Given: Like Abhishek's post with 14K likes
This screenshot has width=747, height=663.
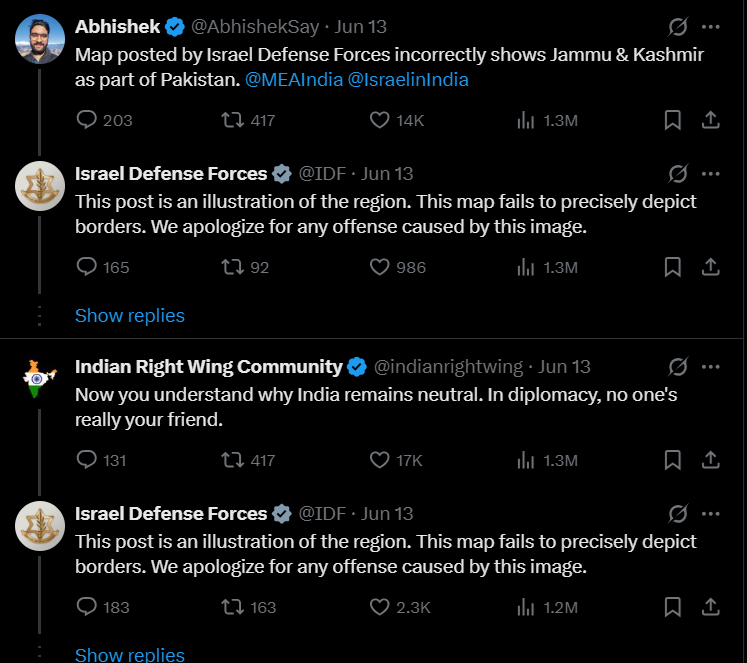Looking at the screenshot, I should tap(380, 120).
